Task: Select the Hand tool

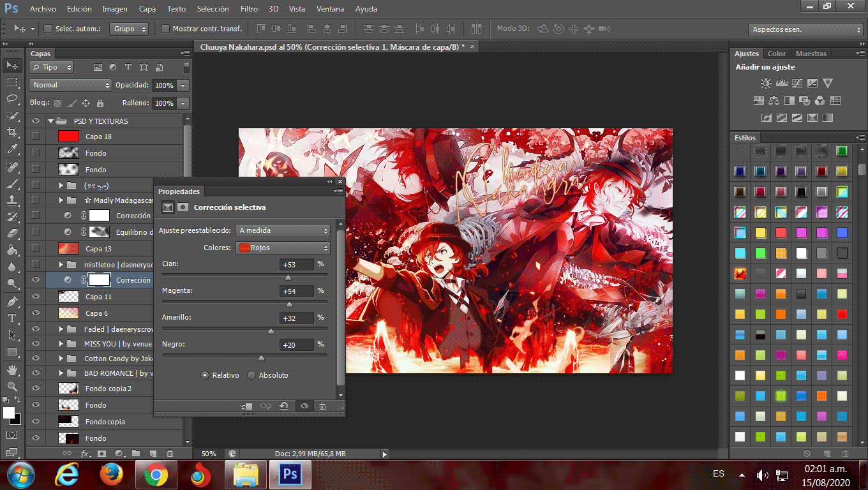Action: 12,370
